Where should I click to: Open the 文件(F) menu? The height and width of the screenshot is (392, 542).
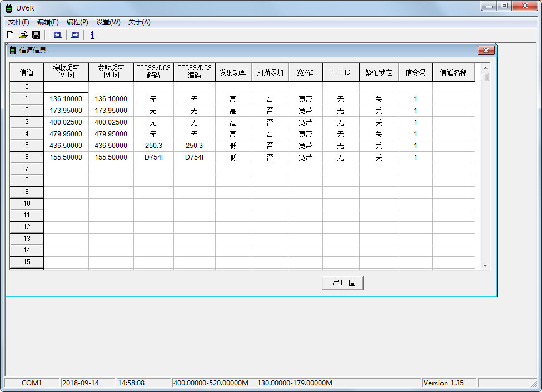[x=19, y=22]
